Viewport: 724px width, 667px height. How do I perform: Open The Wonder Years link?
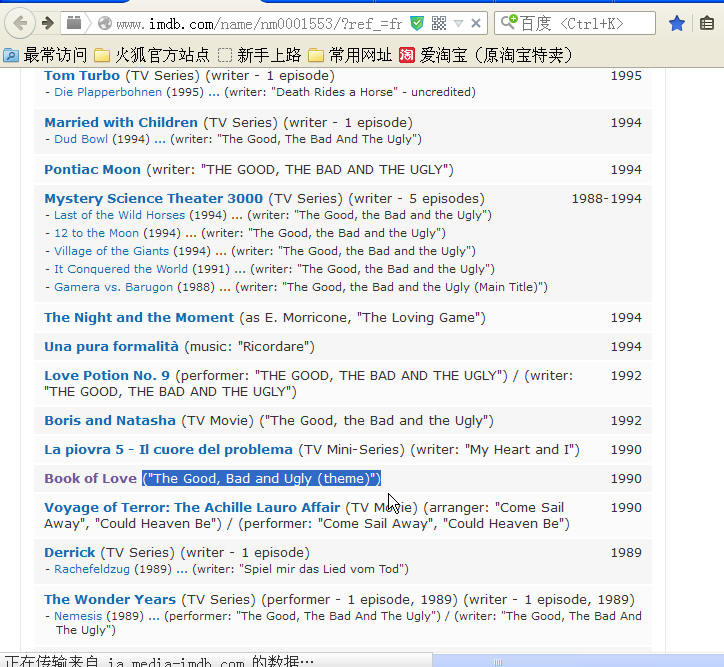(x=110, y=600)
